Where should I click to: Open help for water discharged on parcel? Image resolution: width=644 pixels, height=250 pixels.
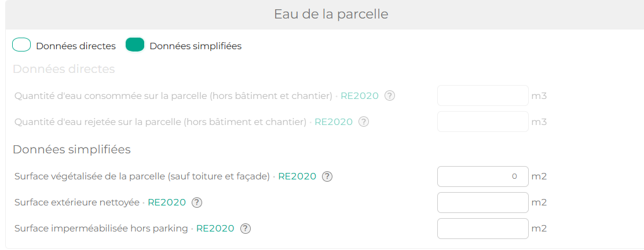[363, 122]
